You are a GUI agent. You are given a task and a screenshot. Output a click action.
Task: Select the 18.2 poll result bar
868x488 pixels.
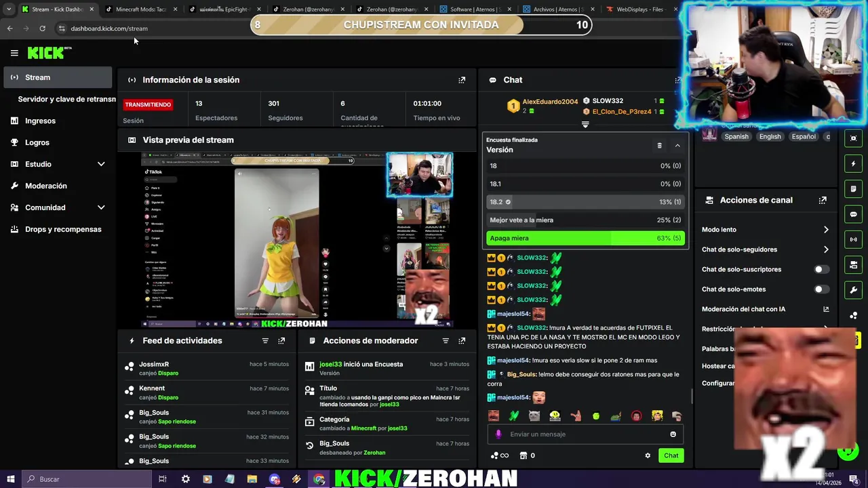click(585, 202)
